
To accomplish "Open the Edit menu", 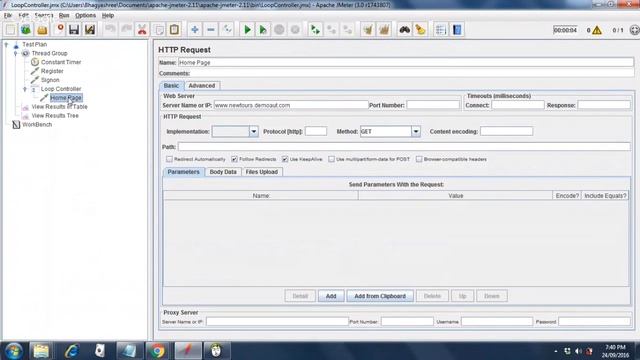I will [23, 16].
